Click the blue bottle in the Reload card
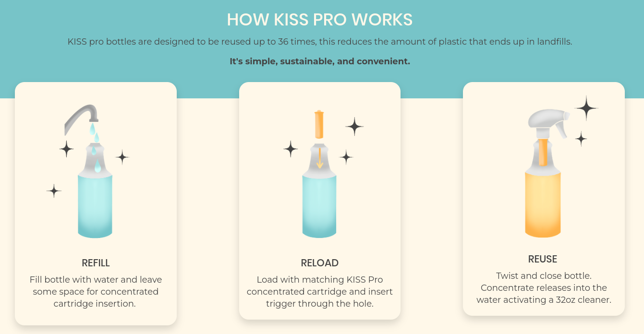The width and height of the screenshot is (644, 334). tap(319, 204)
